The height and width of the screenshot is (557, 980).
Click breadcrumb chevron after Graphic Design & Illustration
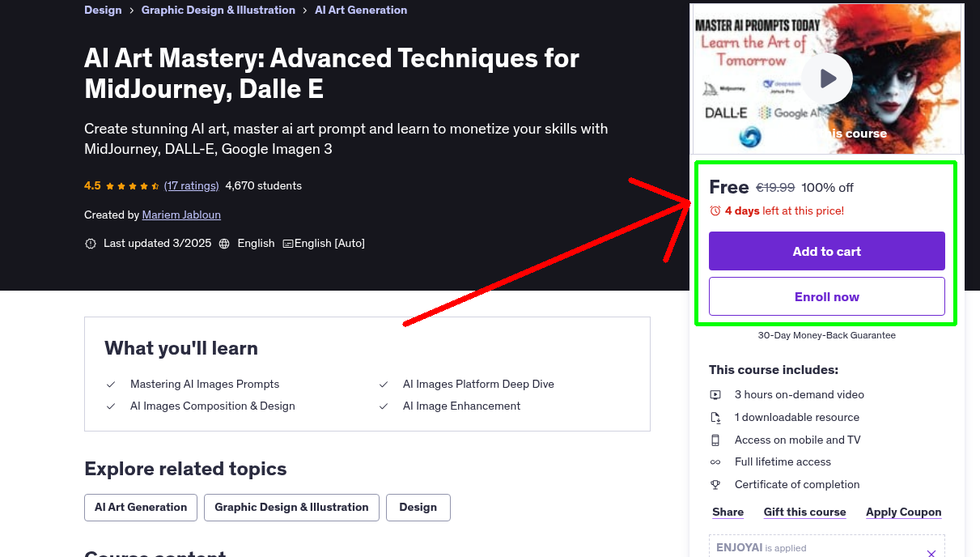(x=305, y=11)
